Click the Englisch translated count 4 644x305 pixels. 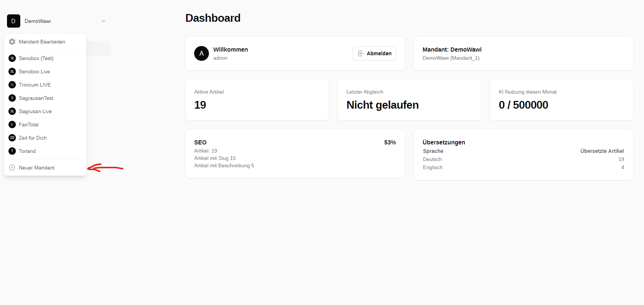[623, 167]
